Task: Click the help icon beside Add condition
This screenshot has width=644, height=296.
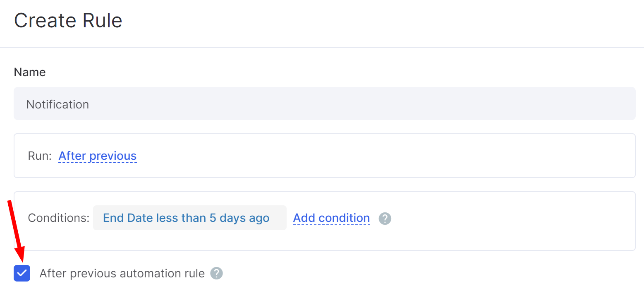Action: tap(385, 218)
